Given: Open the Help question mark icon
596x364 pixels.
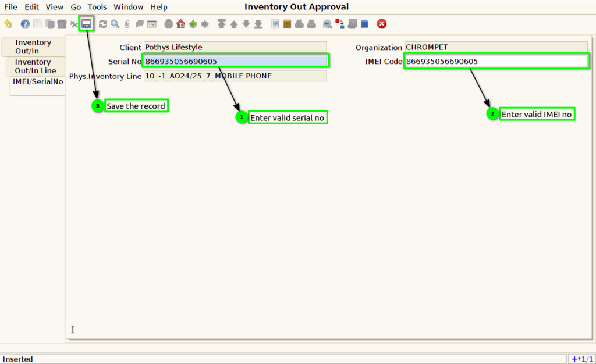Looking at the screenshot, I should 25,24.
